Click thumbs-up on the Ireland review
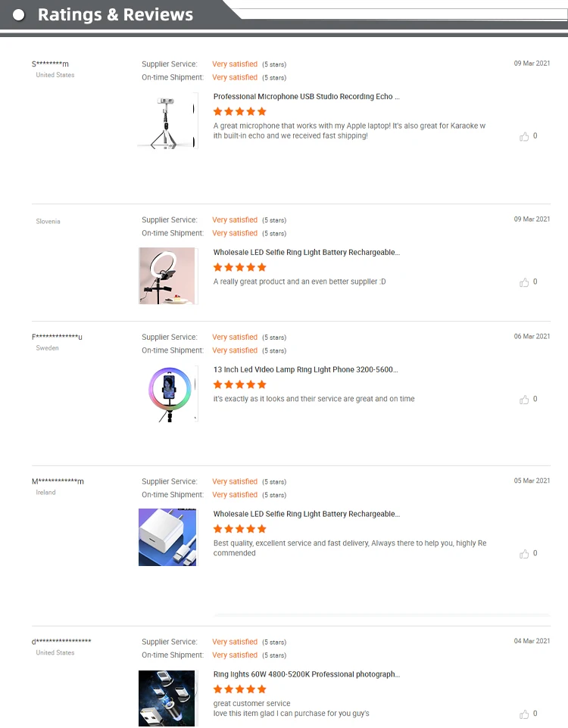Image resolution: width=568 pixels, height=728 pixels. (524, 554)
